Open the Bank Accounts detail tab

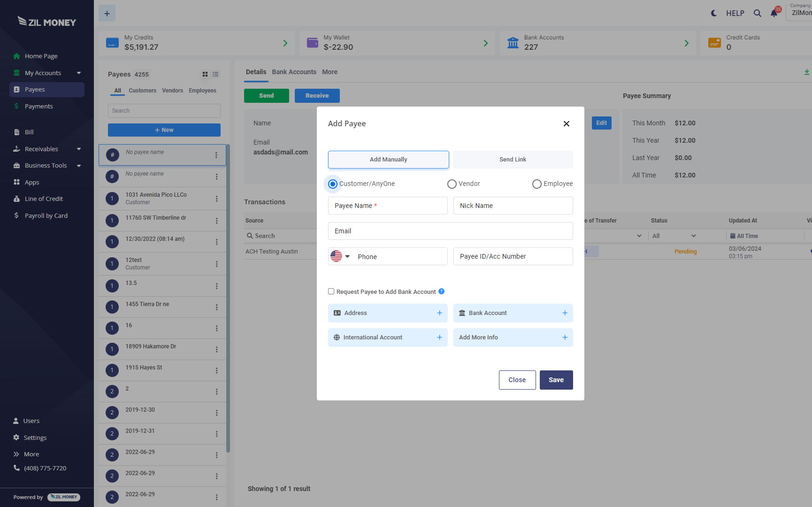[x=294, y=72]
